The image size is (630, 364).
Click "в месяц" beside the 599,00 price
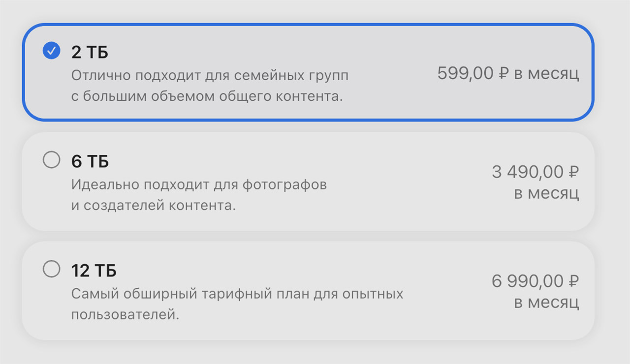[x=546, y=74]
